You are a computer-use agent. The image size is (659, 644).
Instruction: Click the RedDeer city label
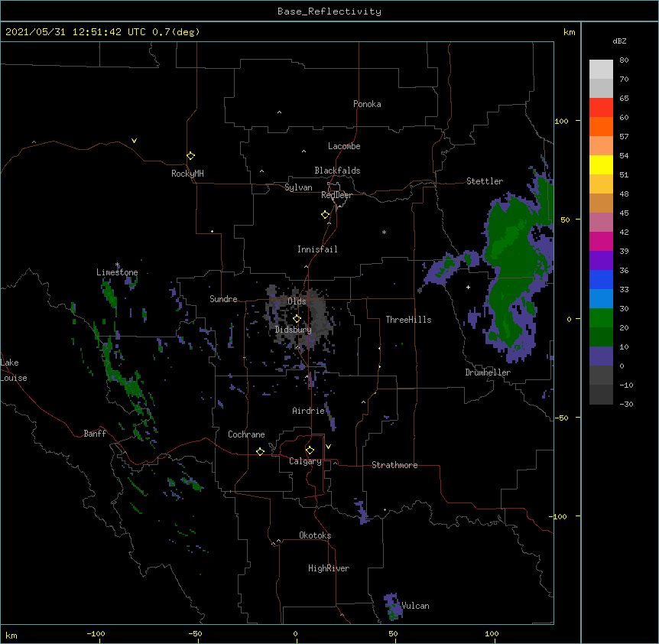pyautogui.click(x=336, y=195)
